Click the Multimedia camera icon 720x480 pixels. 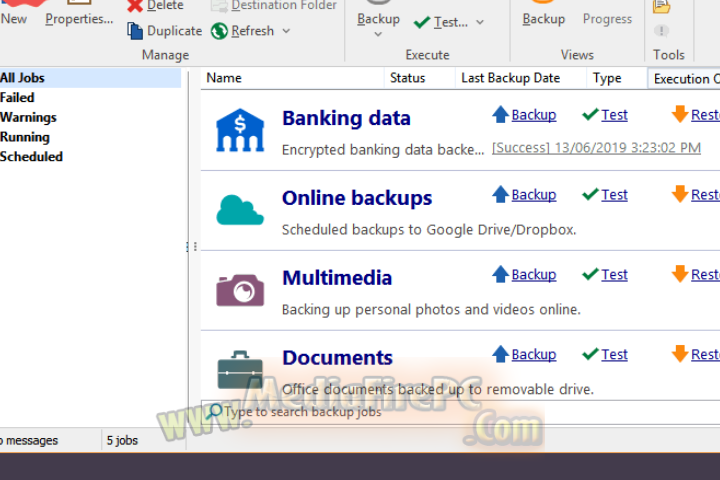pos(240,290)
